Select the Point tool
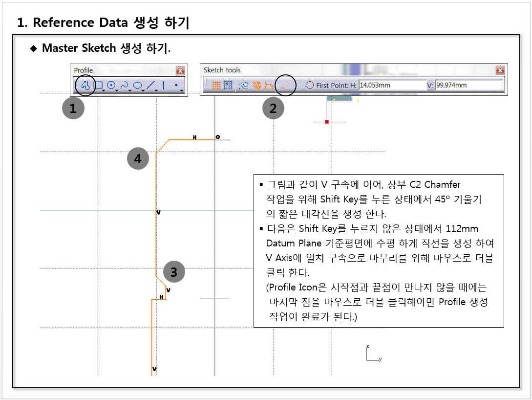Screen dimensions: 532x400 point(176,85)
